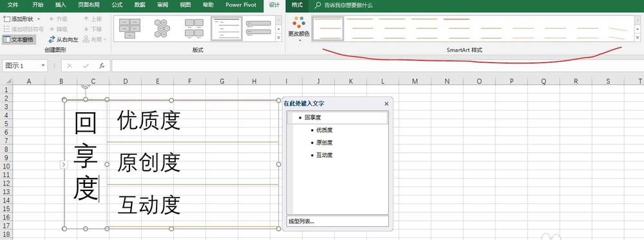Switch to the 审阅 Review tab
The width and height of the screenshot is (644, 240).
[x=162, y=5]
